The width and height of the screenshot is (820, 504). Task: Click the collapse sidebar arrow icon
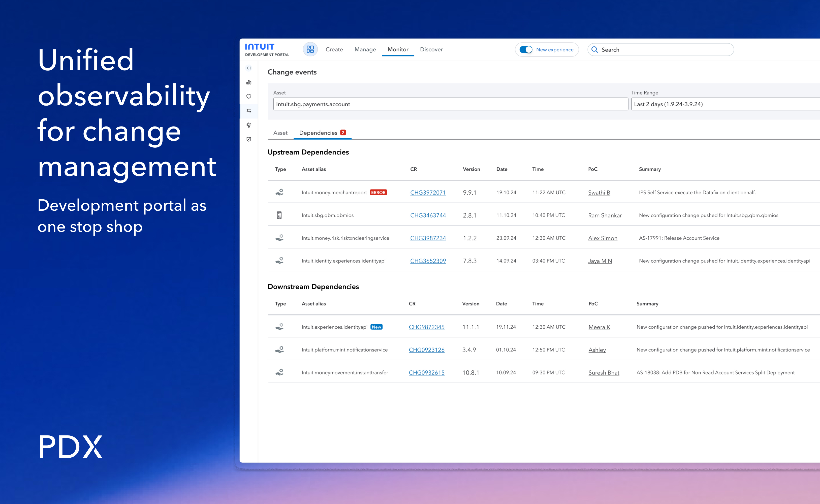pyautogui.click(x=249, y=68)
